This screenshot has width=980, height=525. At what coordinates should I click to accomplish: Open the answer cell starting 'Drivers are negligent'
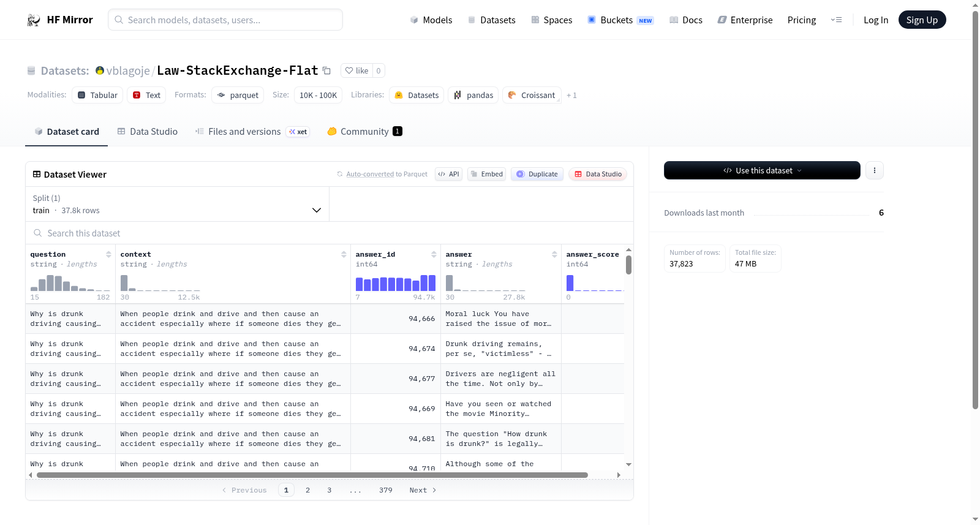501,379
